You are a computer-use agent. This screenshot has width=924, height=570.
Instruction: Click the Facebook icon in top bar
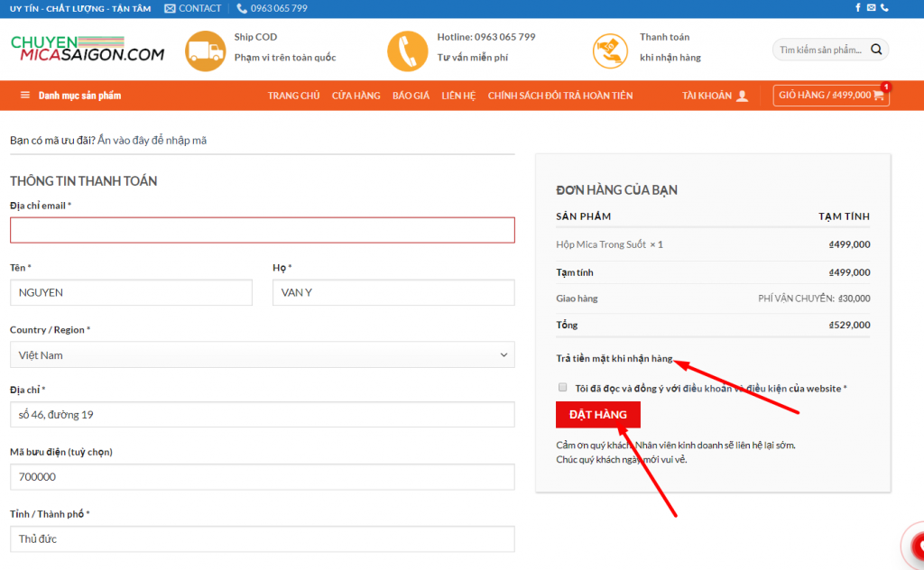pyautogui.click(x=858, y=7)
